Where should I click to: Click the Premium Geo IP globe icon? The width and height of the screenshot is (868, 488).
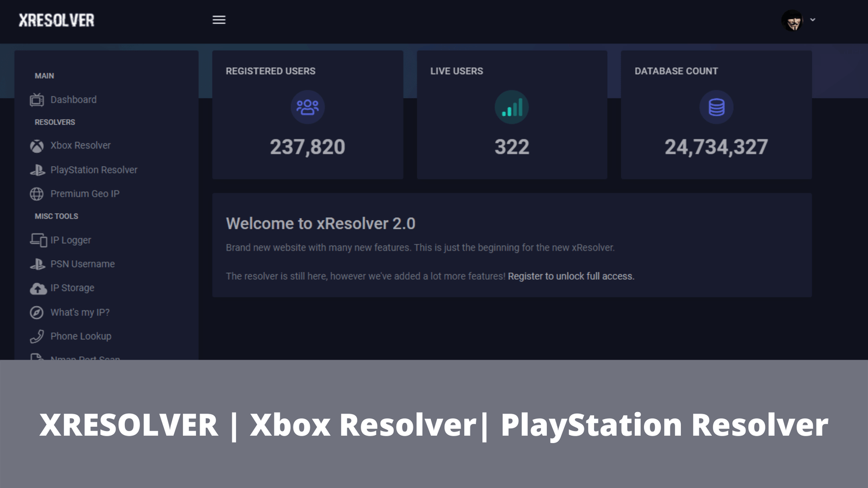36,194
